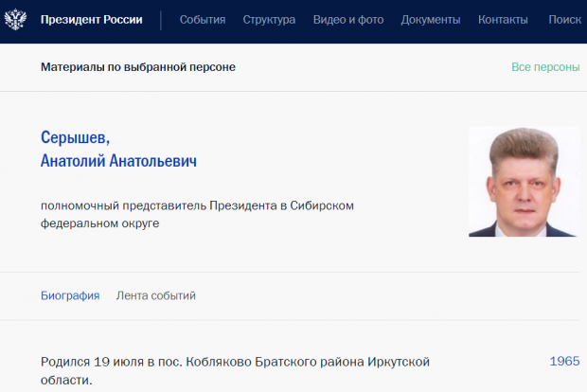Image resolution: width=587 pixels, height=392 pixels.
Task: Go to the Структура section
Action: click(269, 20)
